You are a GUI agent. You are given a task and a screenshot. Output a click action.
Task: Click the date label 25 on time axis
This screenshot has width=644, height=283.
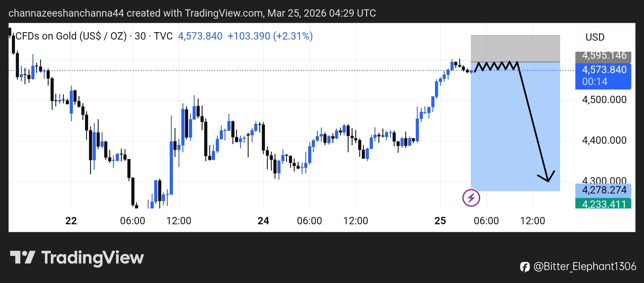pyautogui.click(x=440, y=221)
